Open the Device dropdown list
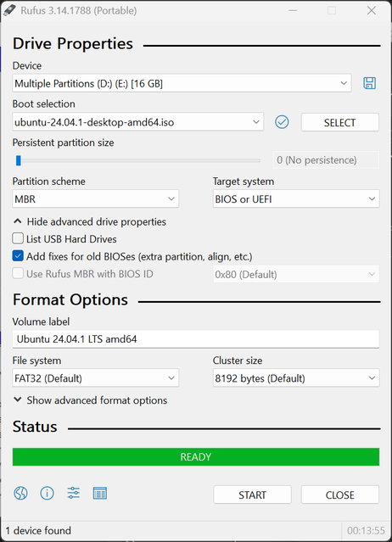The height and width of the screenshot is (542, 392). click(182, 83)
